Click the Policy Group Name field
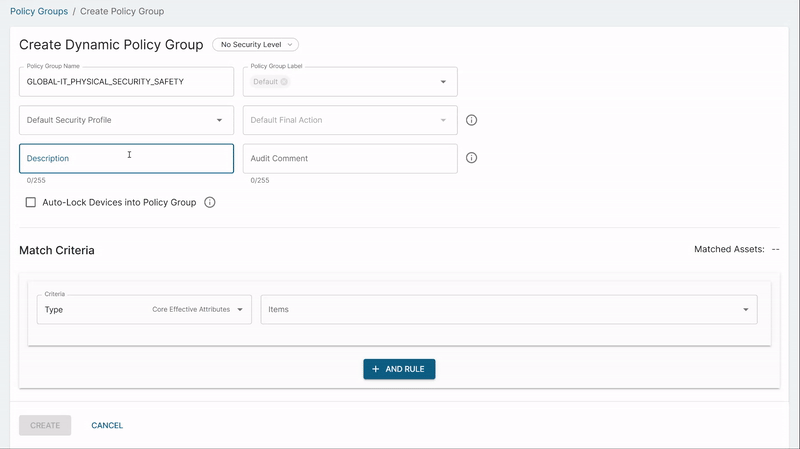 126,82
